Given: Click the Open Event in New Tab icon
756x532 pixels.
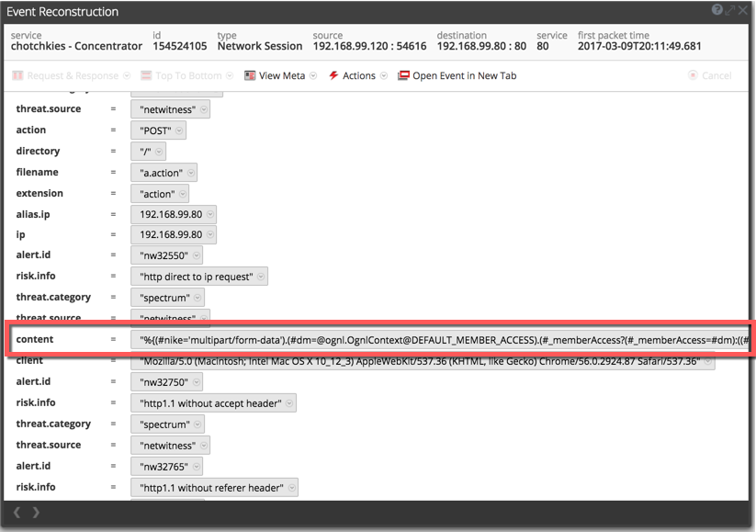Looking at the screenshot, I should (x=403, y=75).
